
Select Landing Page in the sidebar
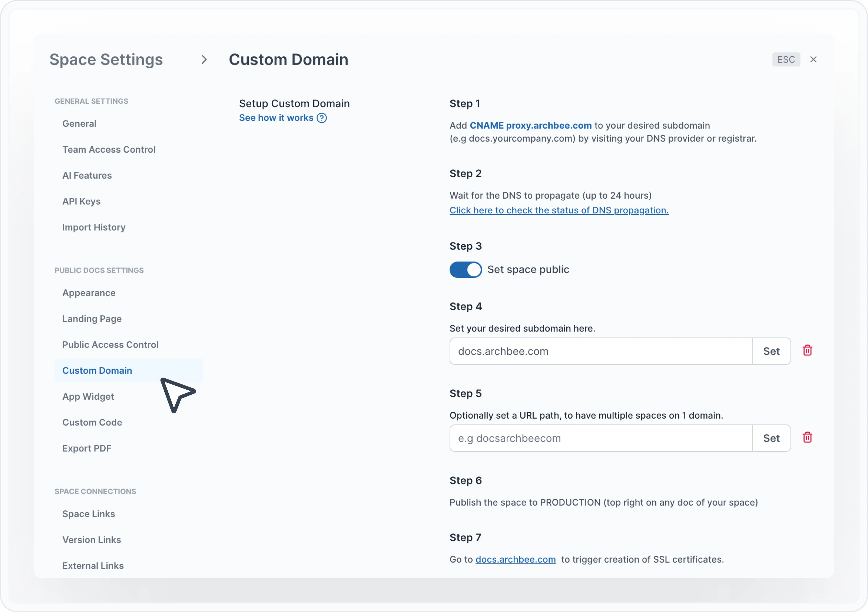[x=92, y=319]
